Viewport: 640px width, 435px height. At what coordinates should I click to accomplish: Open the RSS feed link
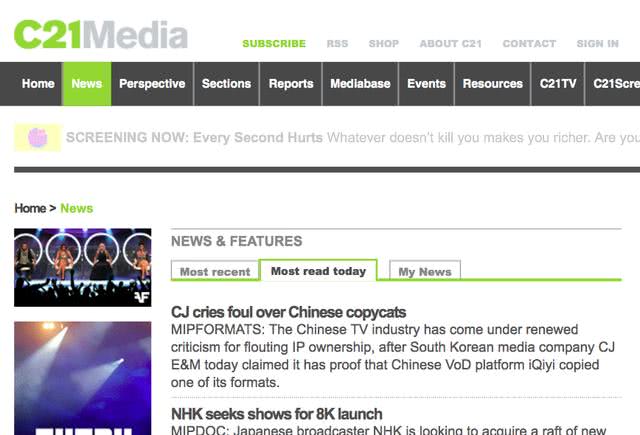tap(337, 44)
